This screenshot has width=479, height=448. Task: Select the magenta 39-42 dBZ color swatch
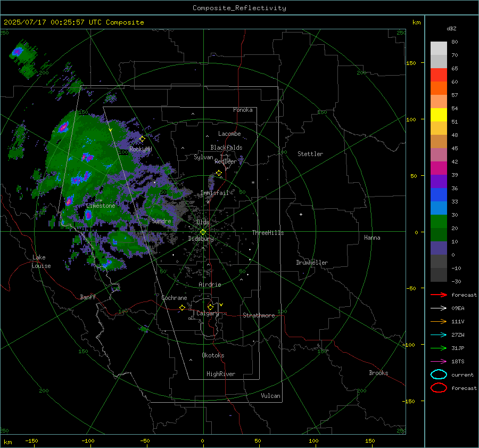pyautogui.click(x=439, y=168)
